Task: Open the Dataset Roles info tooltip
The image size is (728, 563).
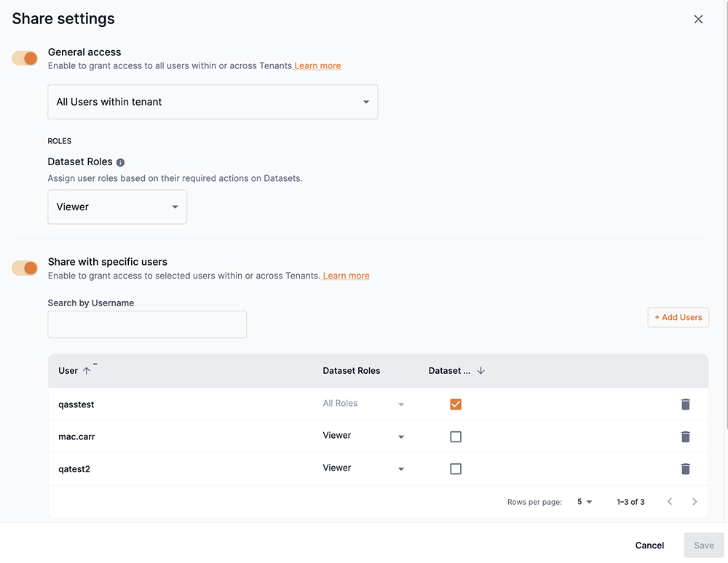Action: coord(120,161)
